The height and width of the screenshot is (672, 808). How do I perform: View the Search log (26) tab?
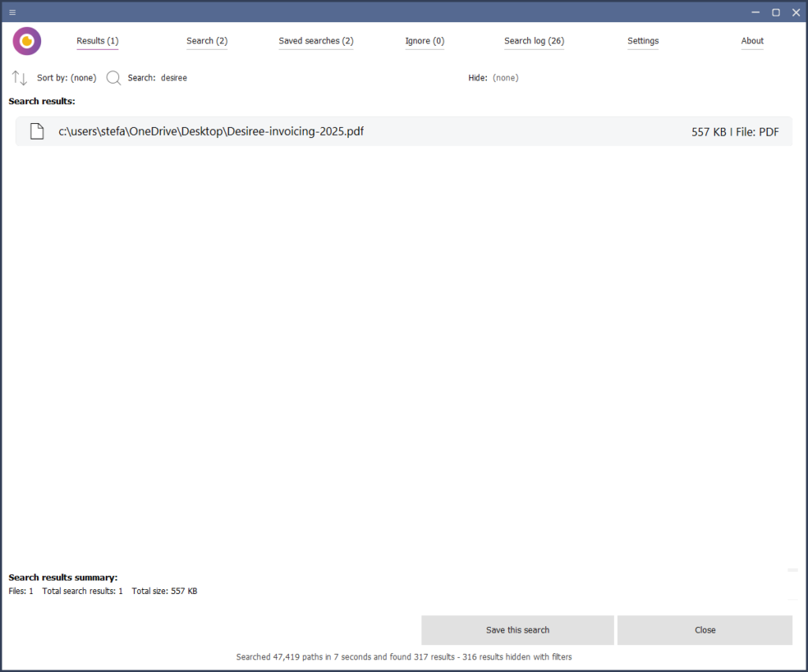point(534,41)
